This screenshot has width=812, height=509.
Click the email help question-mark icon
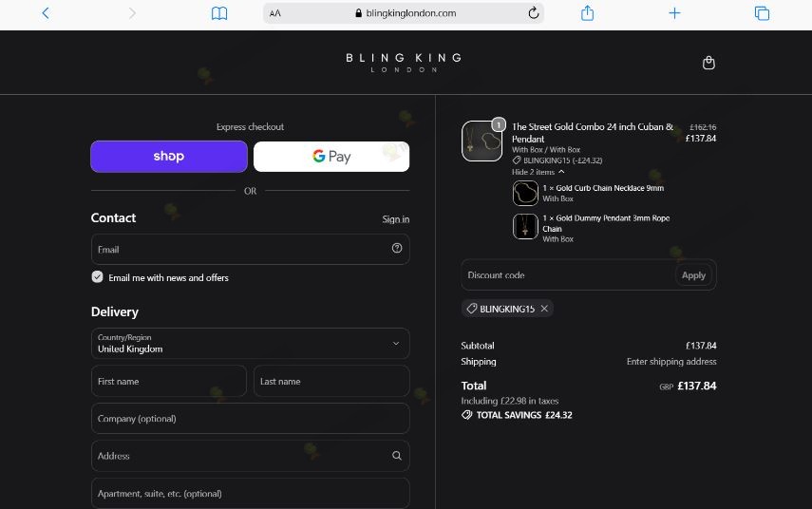point(397,248)
